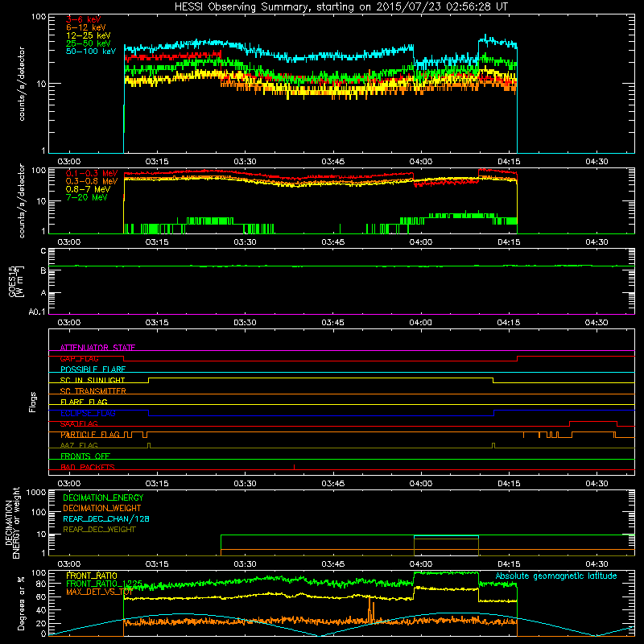Select the SC_TRANSMITTER flag label
Screen dimensions: 644x644
tap(93, 391)
